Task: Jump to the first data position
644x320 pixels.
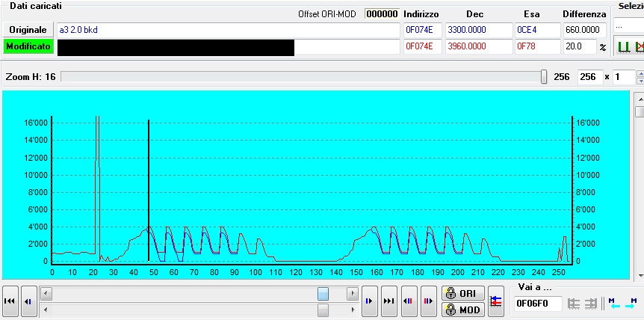Action: pyautogui.click(x=10, y=301)
